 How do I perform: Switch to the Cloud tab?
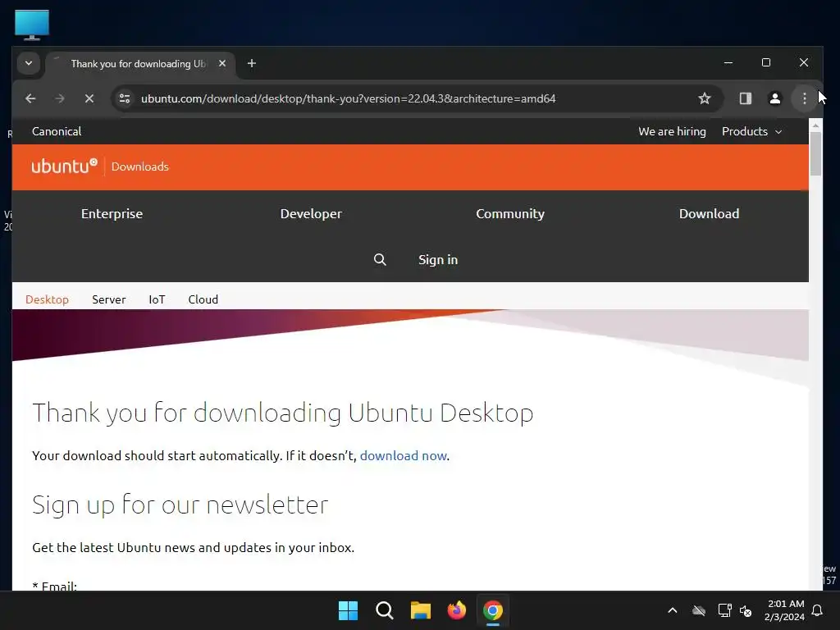pyautogui.click(x=203, y=299)
